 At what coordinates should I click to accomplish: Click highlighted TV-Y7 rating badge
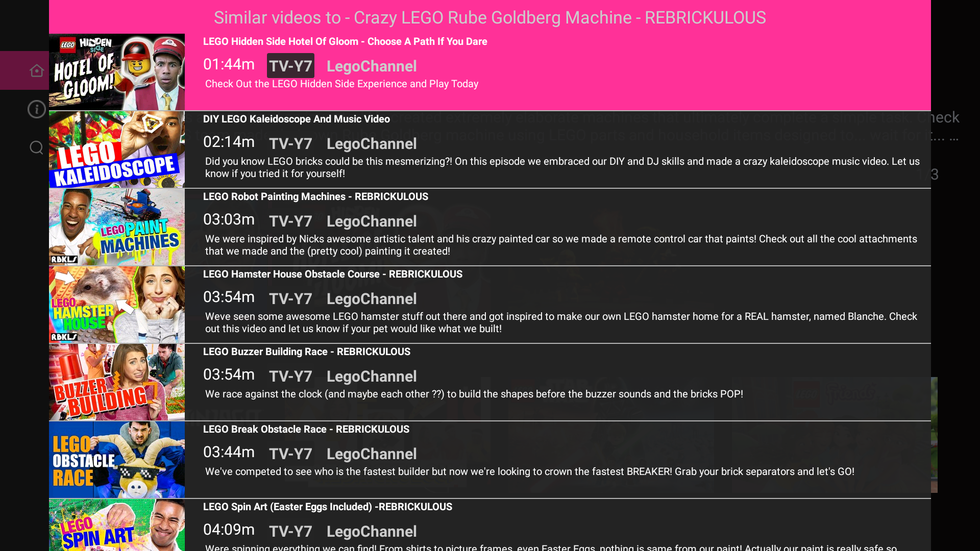290,66
